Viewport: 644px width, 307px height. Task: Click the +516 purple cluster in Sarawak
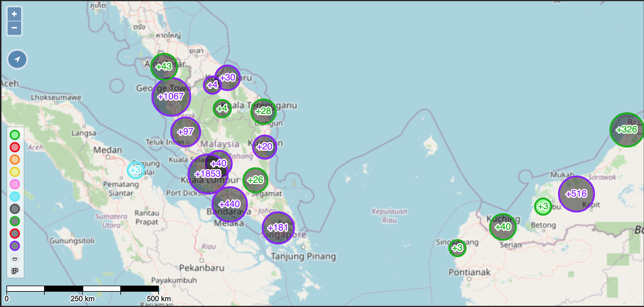pyautogui.click(x=576, y=194)
